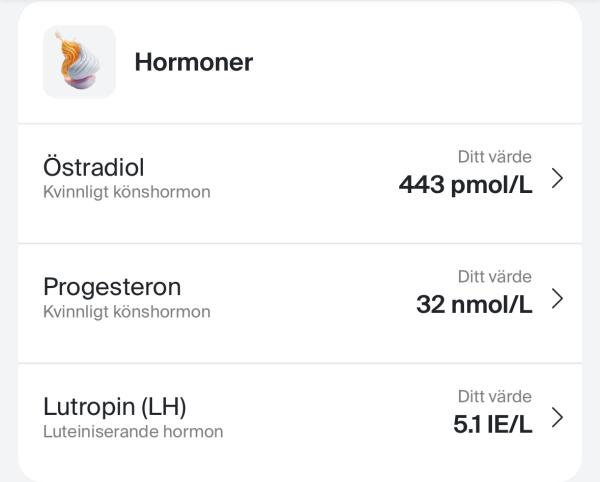Viewport: 600px width, 482px height.
Task: Click the empty header area right of Hormoner
Action: click(x=420, y=62)
